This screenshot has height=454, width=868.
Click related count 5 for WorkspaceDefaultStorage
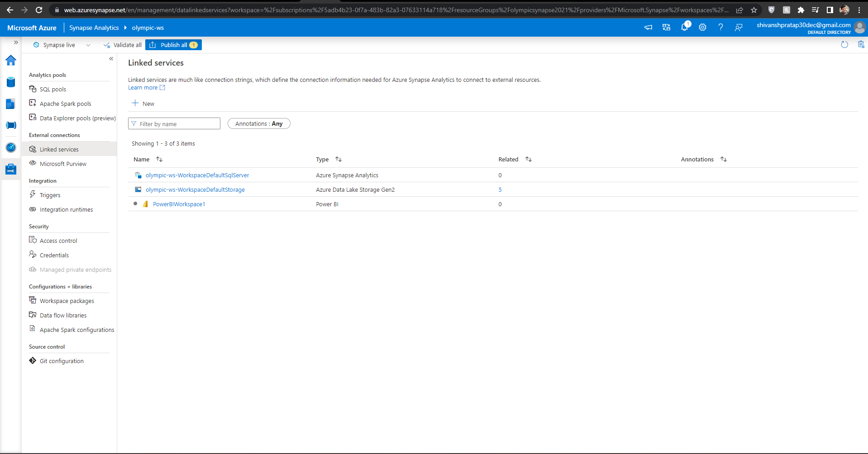tap(500, 189)
